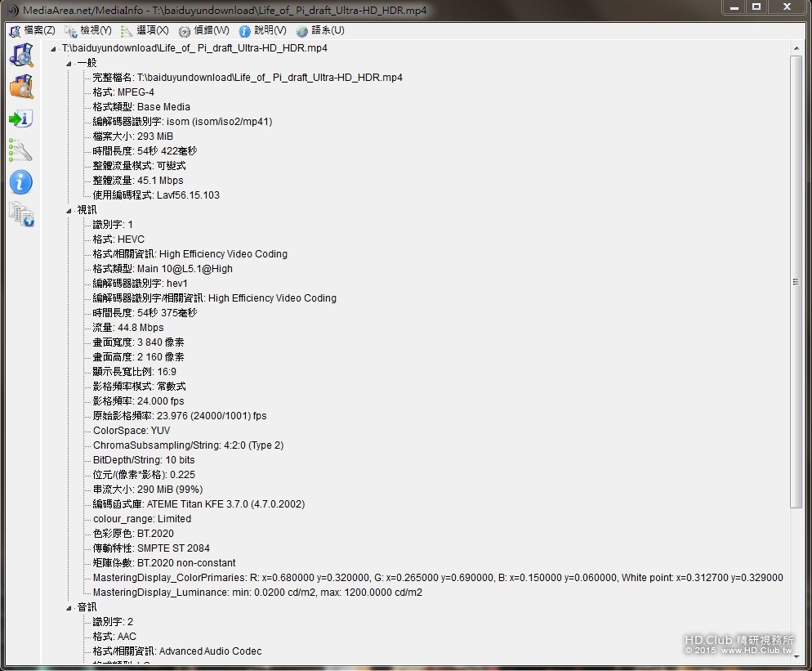Select the Lavf56.15.103 row
This screenshot has height=671, width=812.
(x=156, y=195)
